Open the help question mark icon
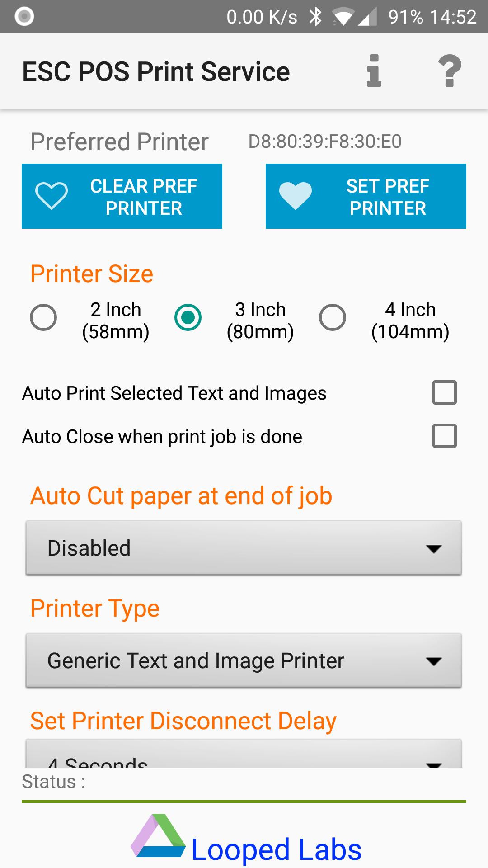 (x=450, y=71)
